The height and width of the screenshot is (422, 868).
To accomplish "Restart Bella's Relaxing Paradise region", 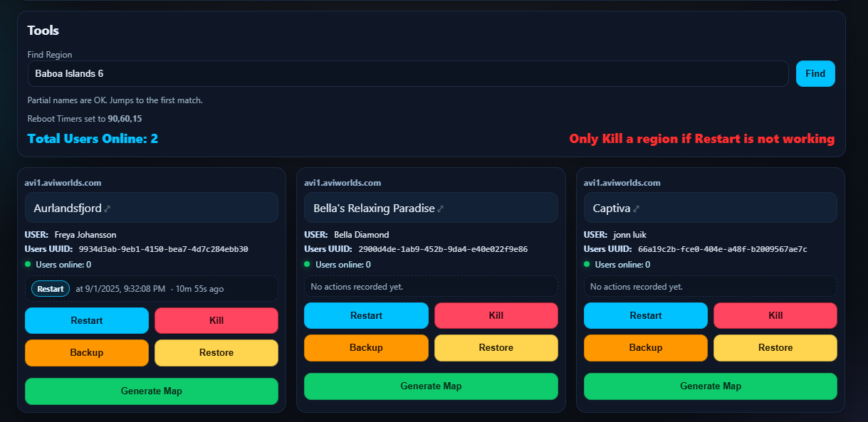I will [366, 315].
